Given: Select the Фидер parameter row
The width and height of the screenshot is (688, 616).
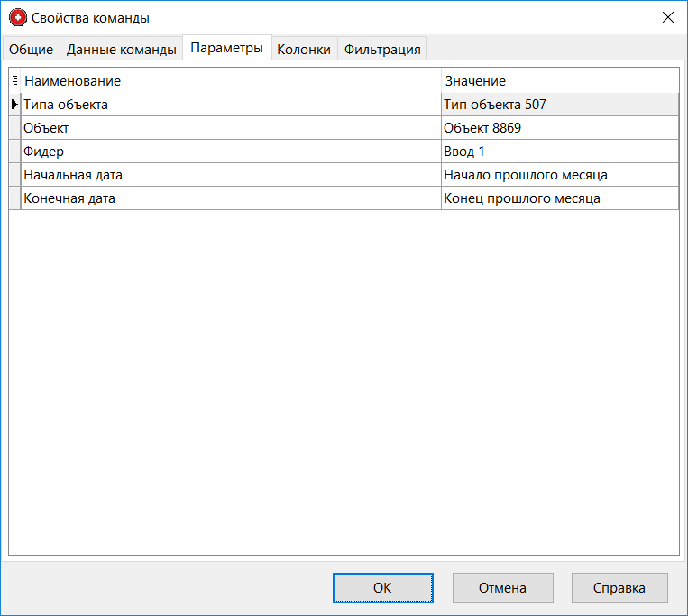Looking at the screenshot, I should coord(231,152).
